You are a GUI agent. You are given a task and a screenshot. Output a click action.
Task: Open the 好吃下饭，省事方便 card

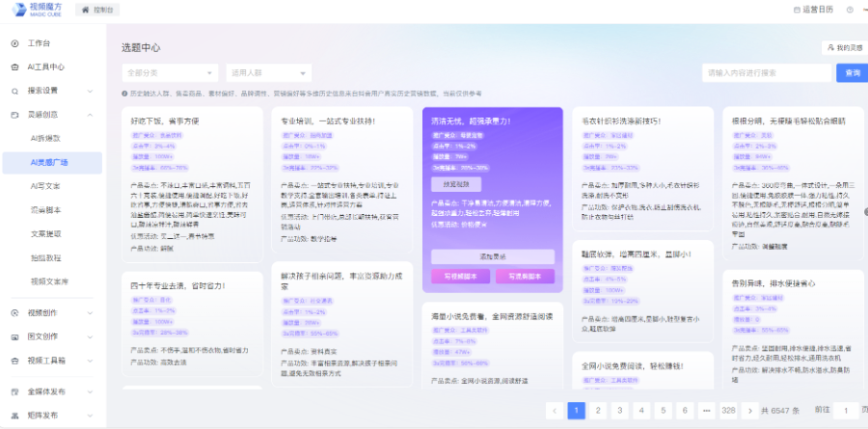[192, 185]
